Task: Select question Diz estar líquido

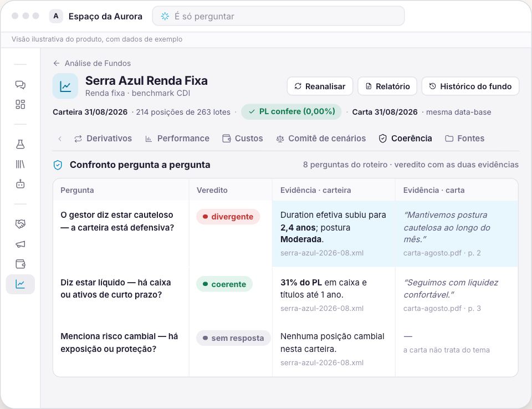Action: click(x=116, y=289)
